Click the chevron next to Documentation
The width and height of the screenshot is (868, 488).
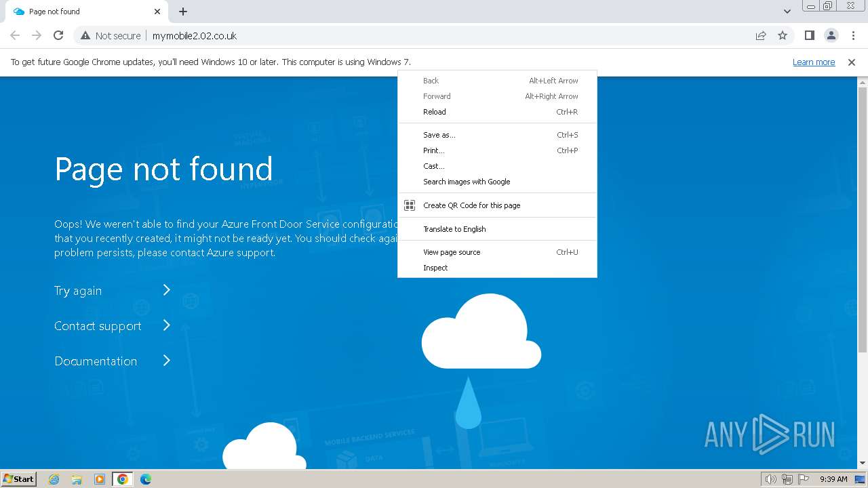(167, 361)
